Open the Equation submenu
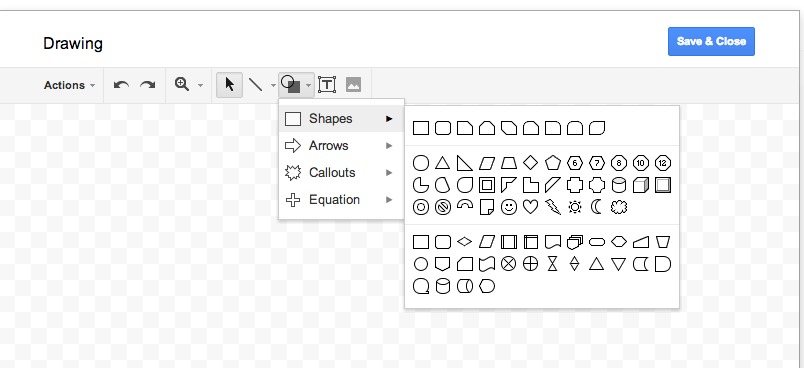Image resolution: width=804 pixels, height=368 pixels. tap(341, 200)
